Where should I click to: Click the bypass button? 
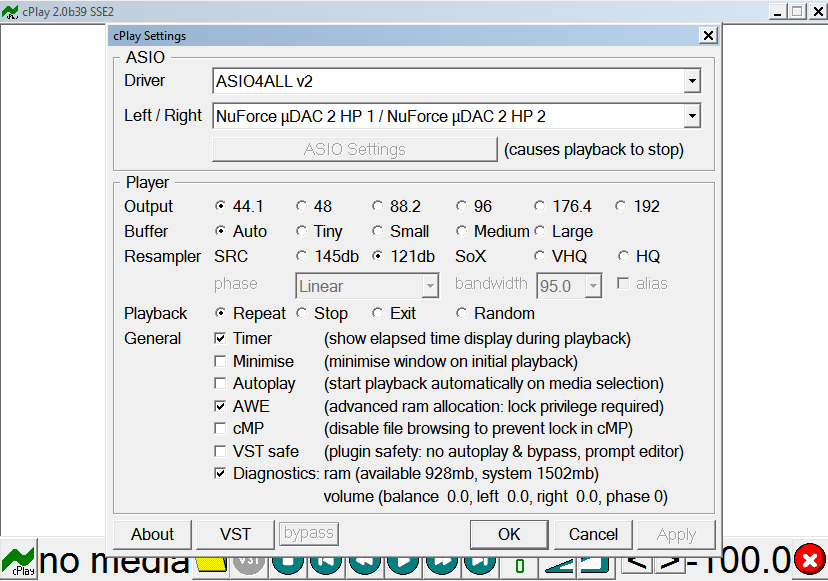click(308, 533)
